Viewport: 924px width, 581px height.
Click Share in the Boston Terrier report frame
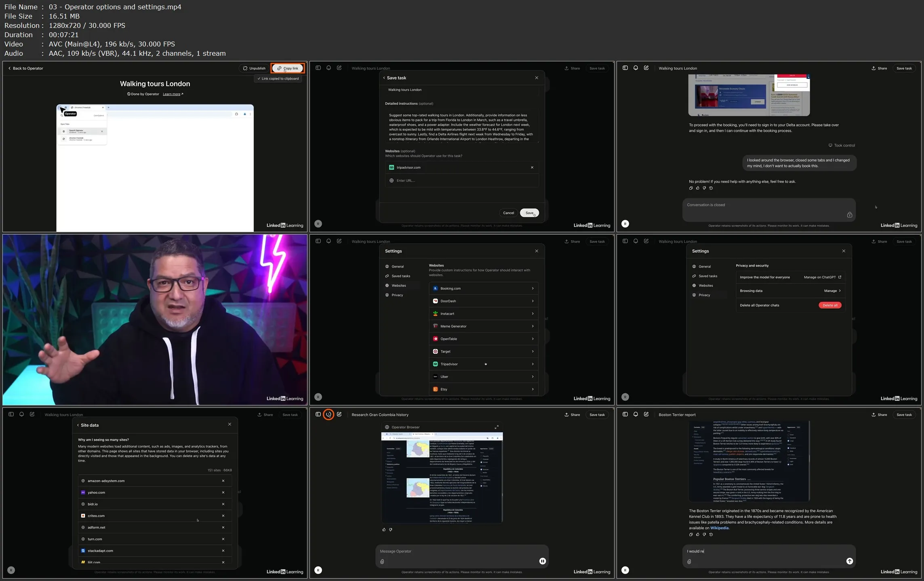879,415
